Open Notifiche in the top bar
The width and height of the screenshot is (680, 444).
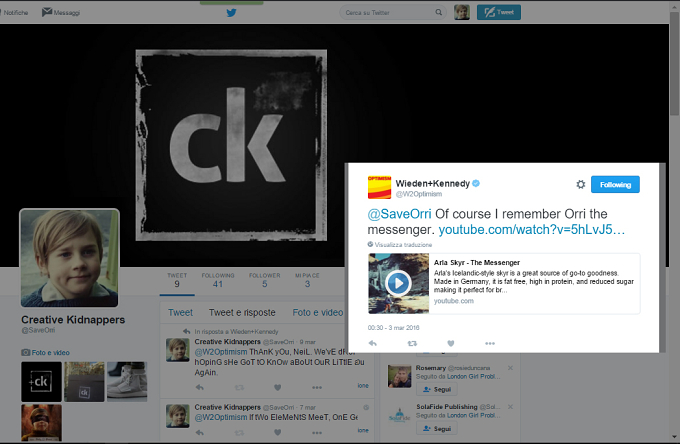[x=15, y=13]
